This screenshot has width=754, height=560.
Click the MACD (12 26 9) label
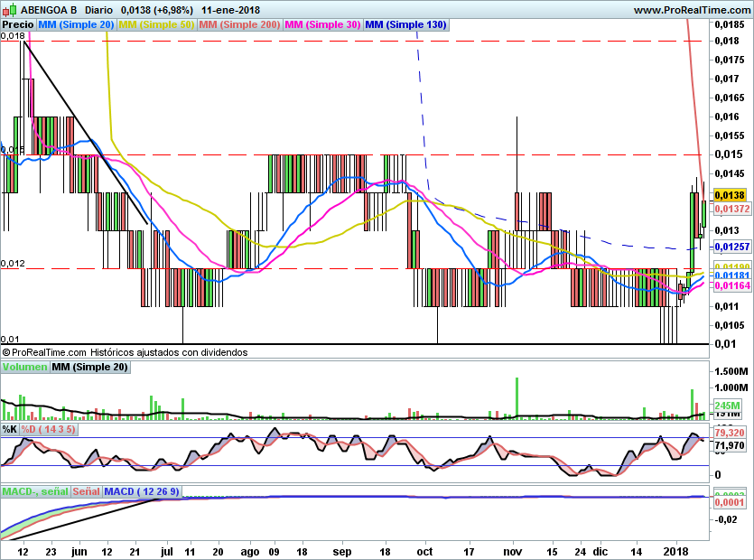pyautogui.click(x=143, y=491)
